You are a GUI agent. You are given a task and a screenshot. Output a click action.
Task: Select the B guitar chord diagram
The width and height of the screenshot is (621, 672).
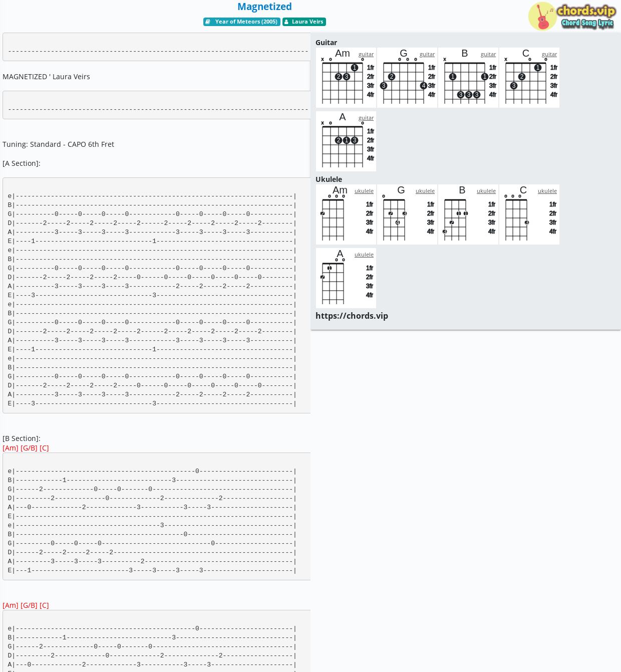[468, 78]
